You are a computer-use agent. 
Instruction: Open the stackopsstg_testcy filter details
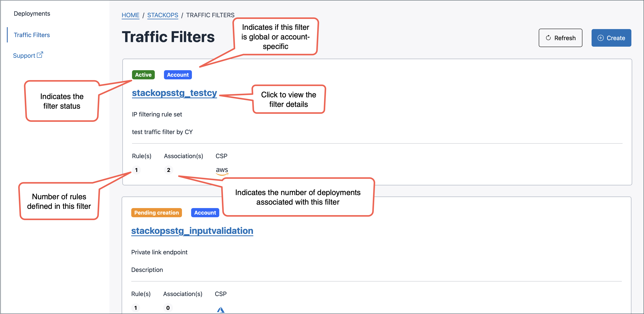[x=174, y=93]
